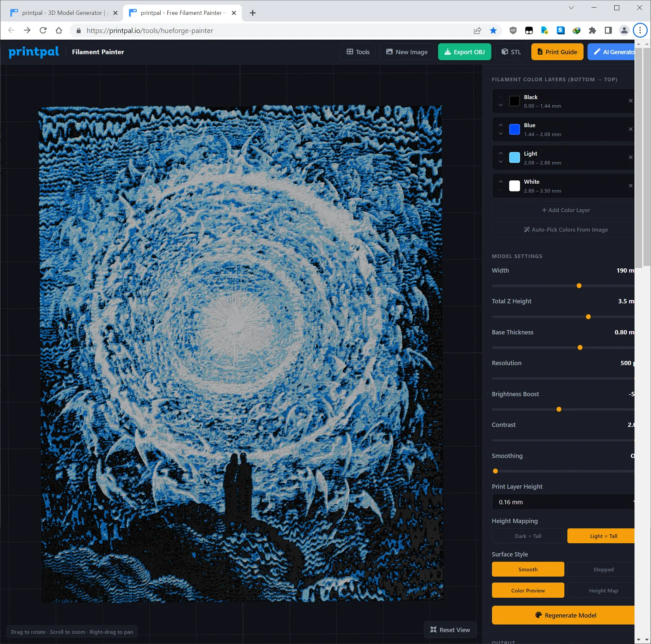
Task: Switch to the 3D Model Generator tab
Action: 64,13
